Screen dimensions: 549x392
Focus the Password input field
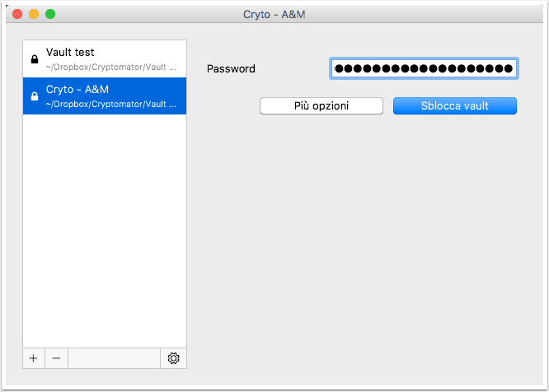click(424, 68)
